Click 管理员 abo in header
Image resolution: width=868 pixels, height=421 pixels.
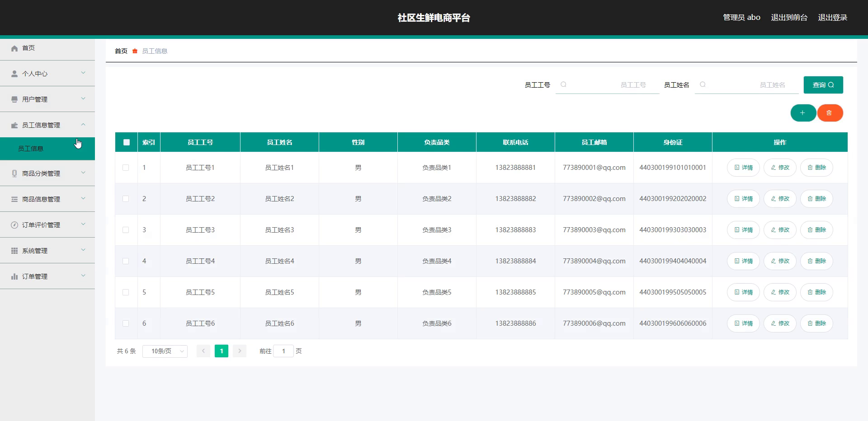click(x=742, y=18)
